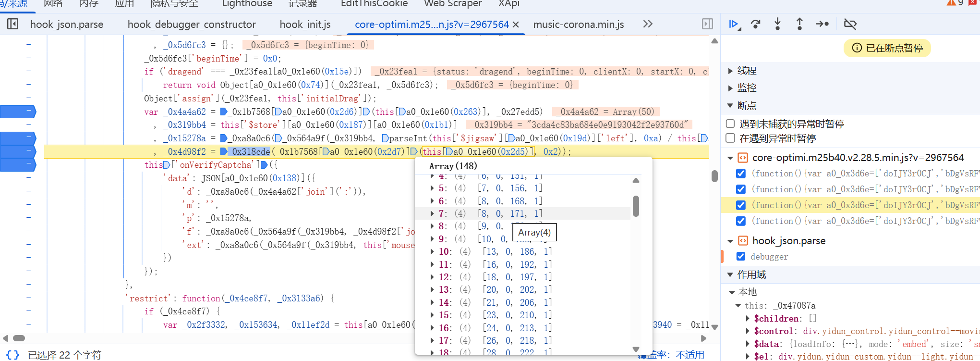Click highlighted _0x318cde function name
Viewport: 980px width, 361px height.
(249, 151)
